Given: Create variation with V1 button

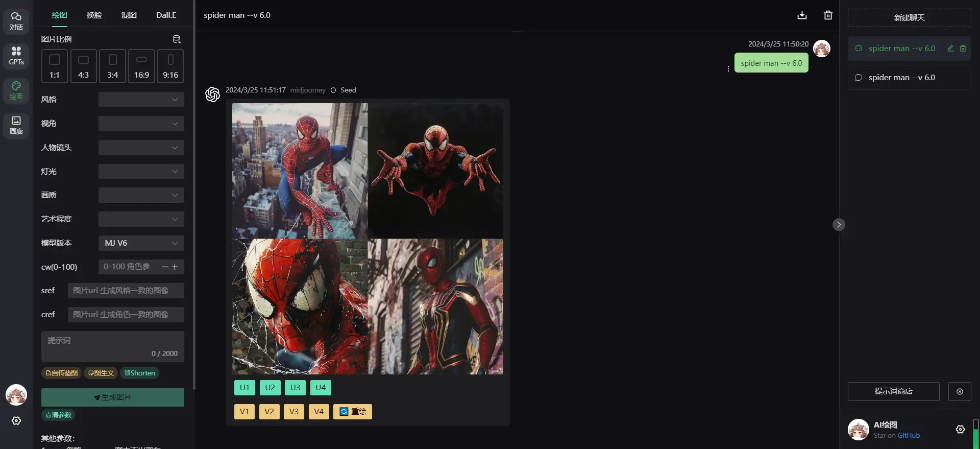Looking at the screenshot, I should click(244, 412).
